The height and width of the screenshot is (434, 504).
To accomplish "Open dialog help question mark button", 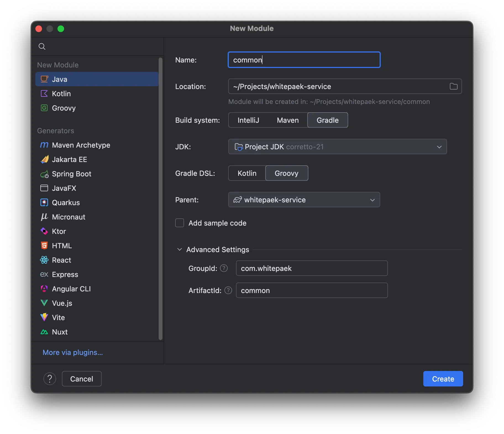I will tap(50, 379).
